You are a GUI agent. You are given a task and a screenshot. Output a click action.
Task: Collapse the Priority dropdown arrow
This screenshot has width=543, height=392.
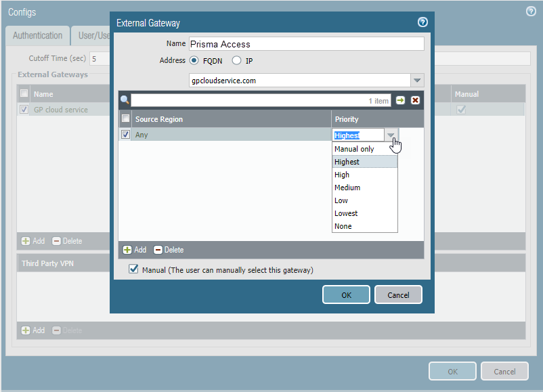[x=391, y=135]
